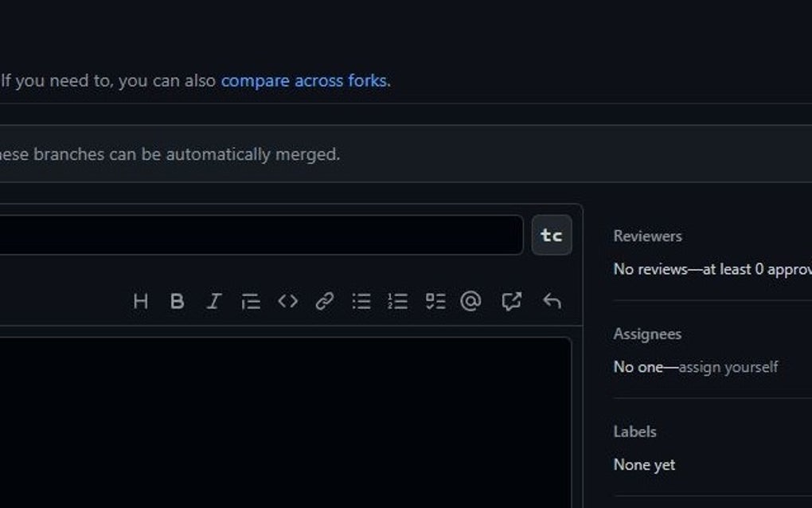Mention a user with the @ icon
The height and width of the screenshot is (508, 812).
point(471,301)
